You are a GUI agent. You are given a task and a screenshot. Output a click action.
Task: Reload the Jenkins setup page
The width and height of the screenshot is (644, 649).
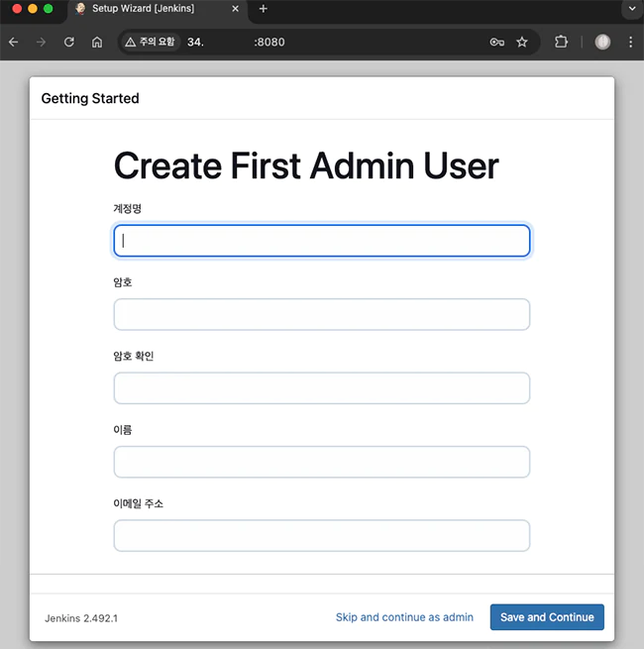coord(69,42)
